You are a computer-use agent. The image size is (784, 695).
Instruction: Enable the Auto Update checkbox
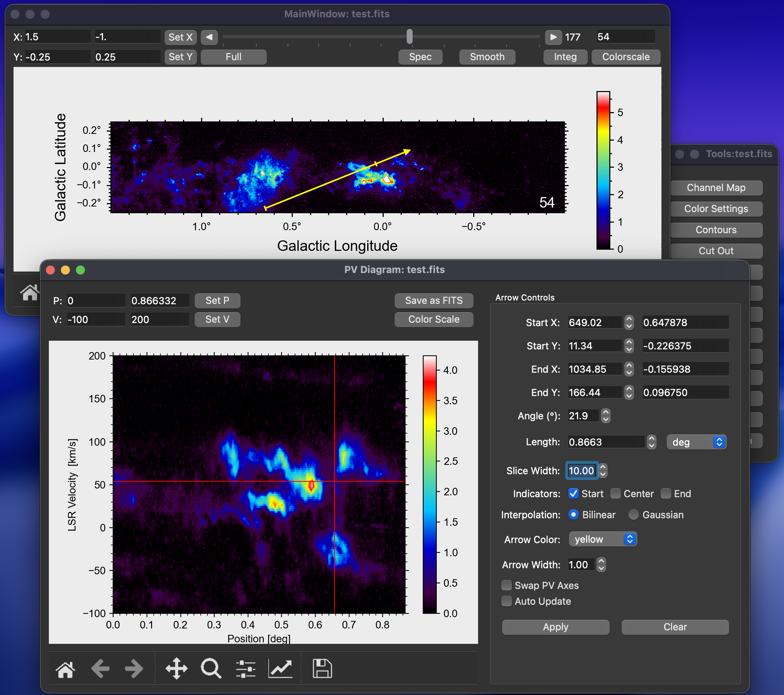point(507,601)
